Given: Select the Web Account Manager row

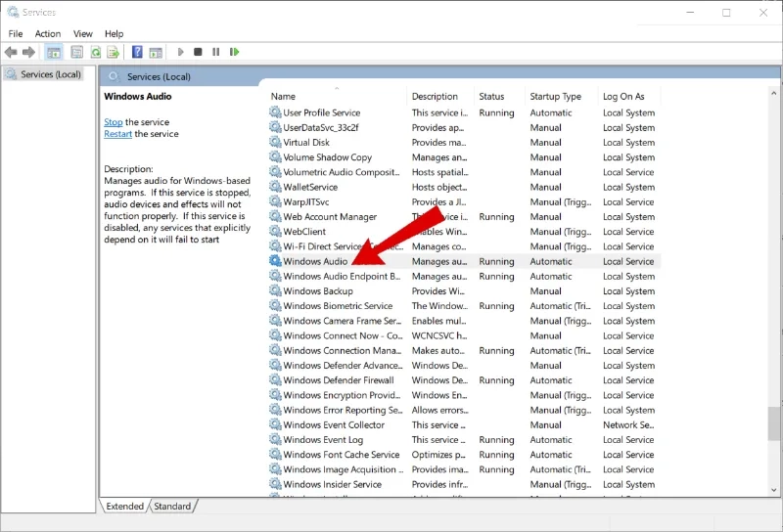Looking at the screenshot, I should click(x=464, y=217).
